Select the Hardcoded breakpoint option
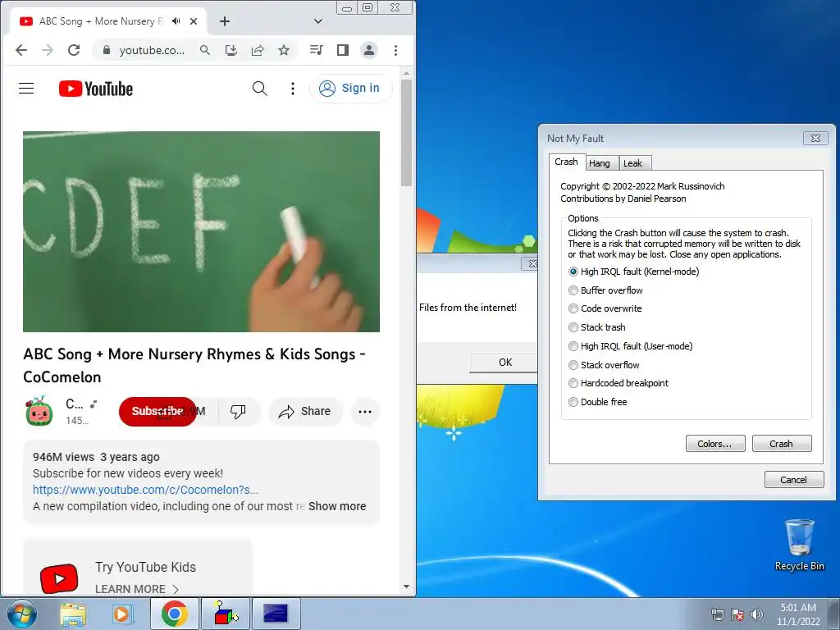Screen dimensions: 840x630 tap(619, 383)
